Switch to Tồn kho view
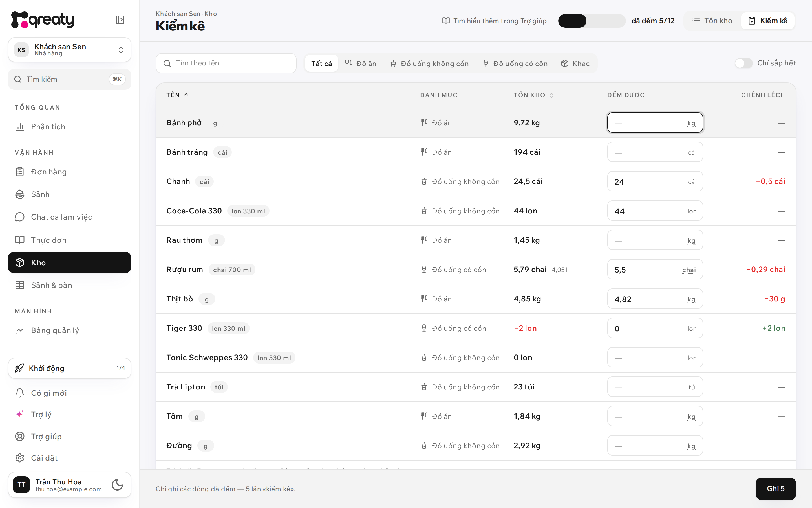 click(x=712, y=21)
